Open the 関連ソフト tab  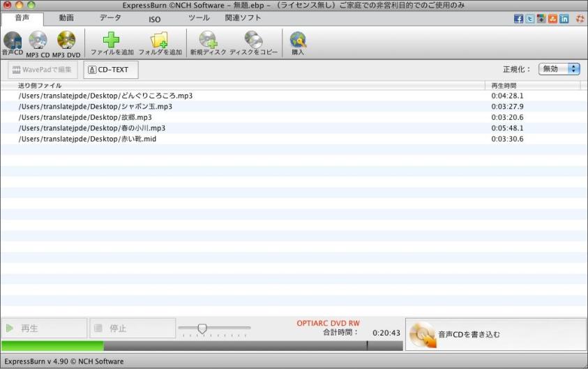243,18
